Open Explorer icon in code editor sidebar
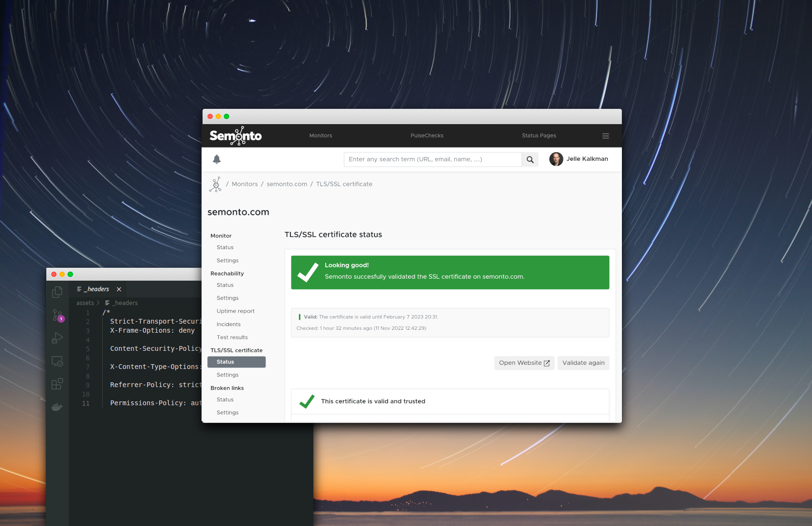 pos(57,292)
